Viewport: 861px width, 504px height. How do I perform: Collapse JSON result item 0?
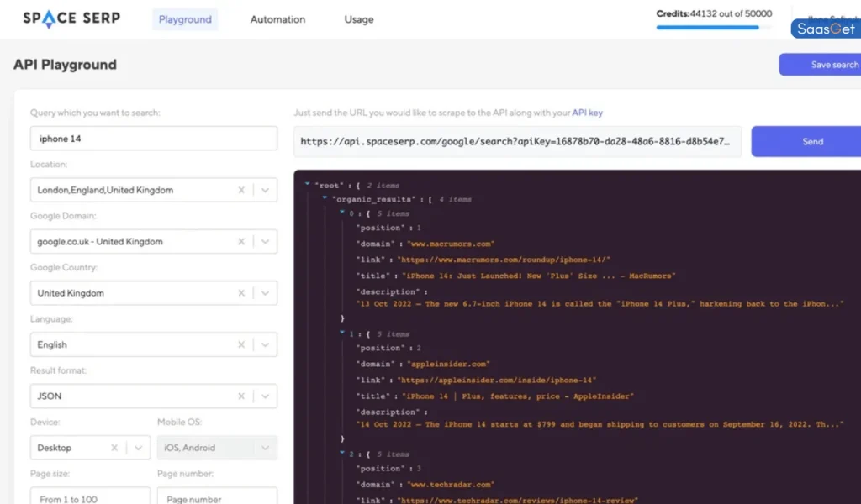(341, 213)
